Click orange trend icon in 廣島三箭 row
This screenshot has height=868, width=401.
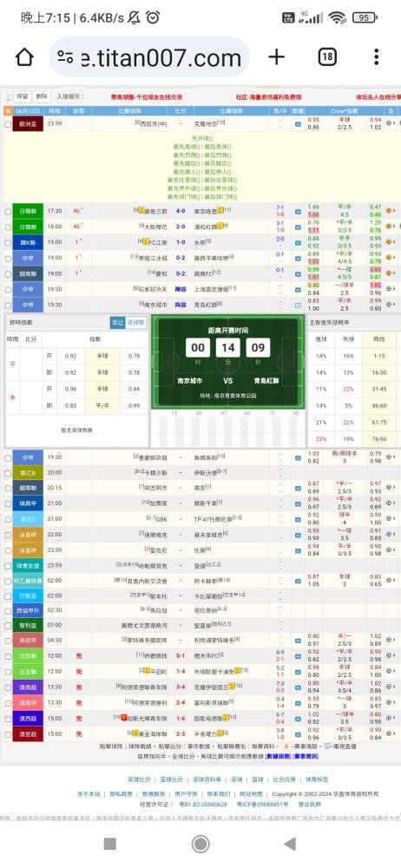pos(390,211)
